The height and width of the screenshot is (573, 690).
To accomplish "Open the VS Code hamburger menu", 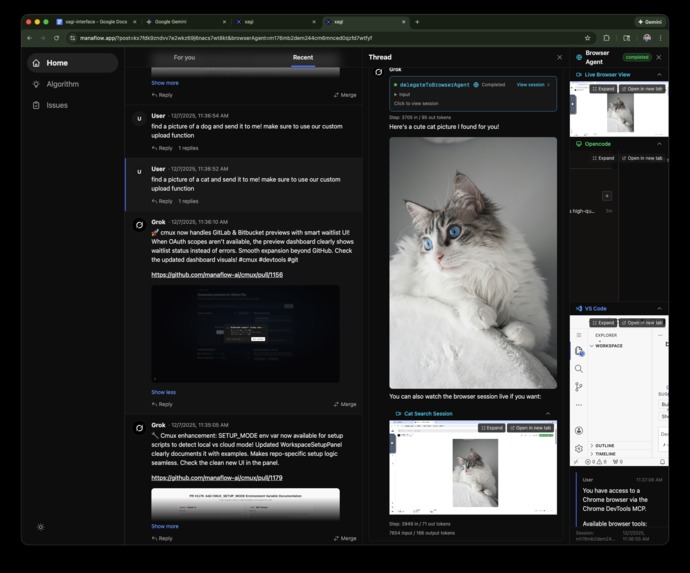I will 579,335.
